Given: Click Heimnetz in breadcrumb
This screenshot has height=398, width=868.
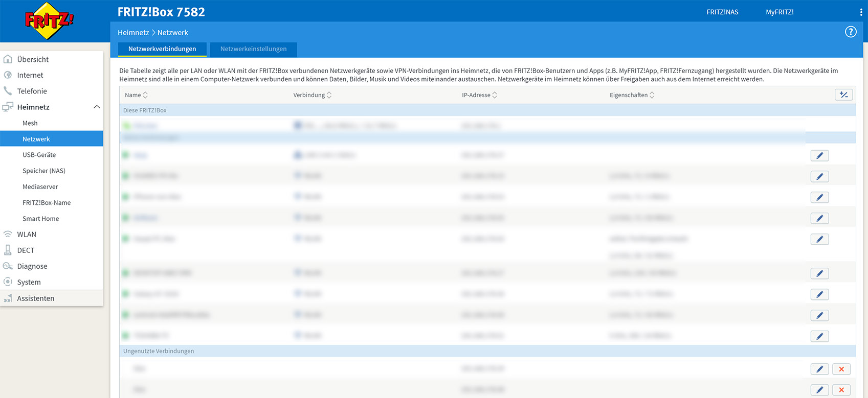Looking at the screenshot, I should [133, 32].
